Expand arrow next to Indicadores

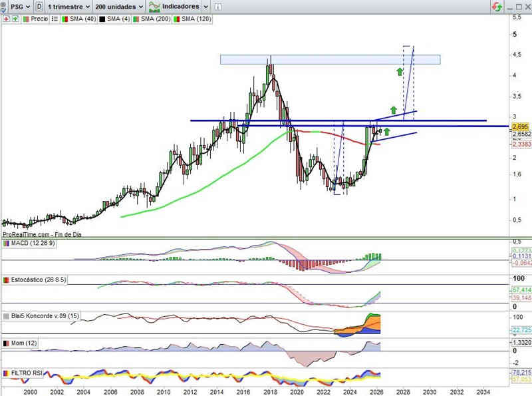[x=205, y=7]
